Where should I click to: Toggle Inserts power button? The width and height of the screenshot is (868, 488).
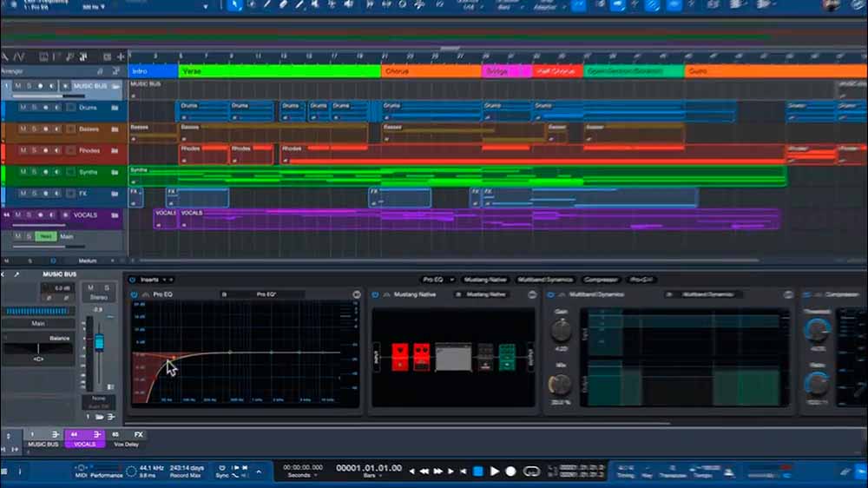click(x=132, y=280)
